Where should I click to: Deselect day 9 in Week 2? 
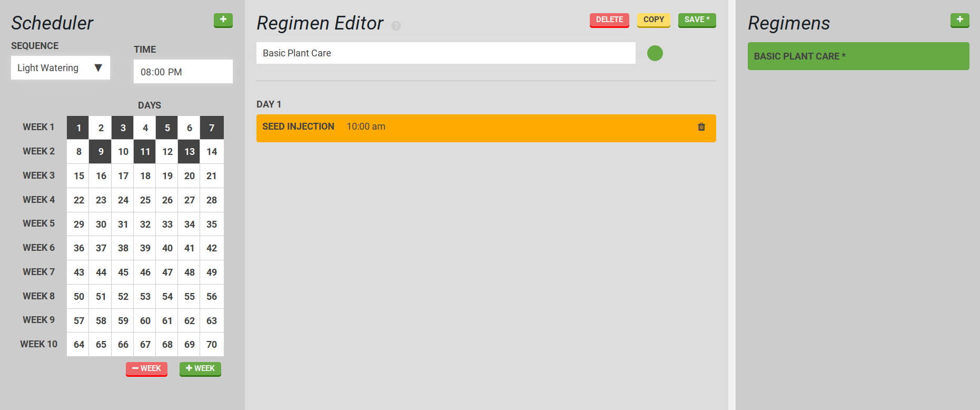coord(101,152)
